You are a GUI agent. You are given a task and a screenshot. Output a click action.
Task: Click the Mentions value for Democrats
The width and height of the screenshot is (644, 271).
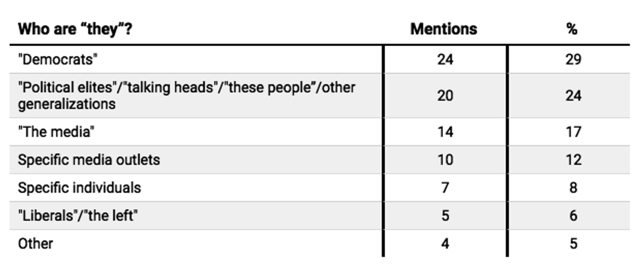(x=445, y=60)
